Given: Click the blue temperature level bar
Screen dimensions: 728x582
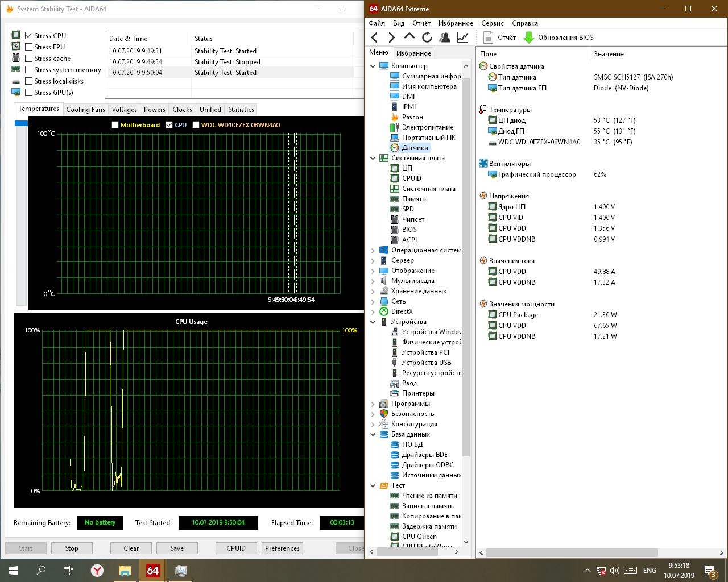Looking at the screenshot, I should 21,123.
